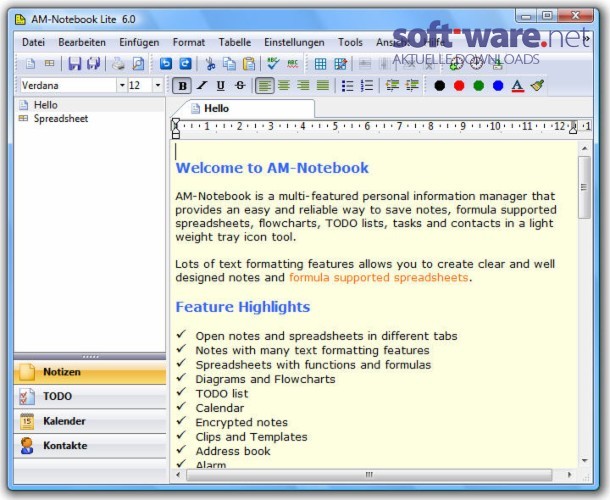Click the font size 12 field
The image size is (610, 500).
tap(140, 85)
